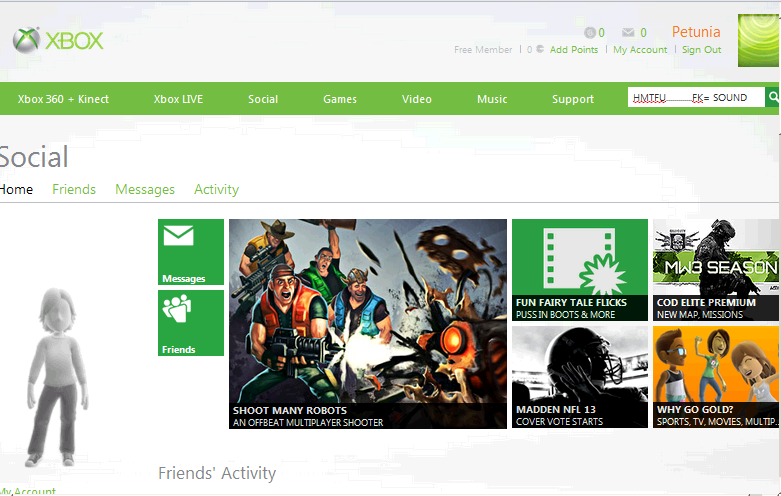Open the Fun Fairy Tale Flicks tile
Viewport: 781px width, 496px height.
(x=580, y=270)
